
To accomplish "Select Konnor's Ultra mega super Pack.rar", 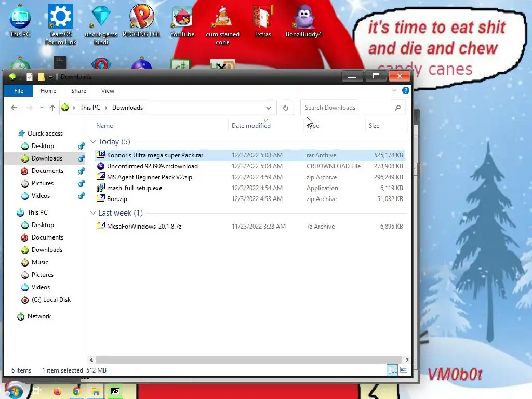I will [x=250, y=155].
